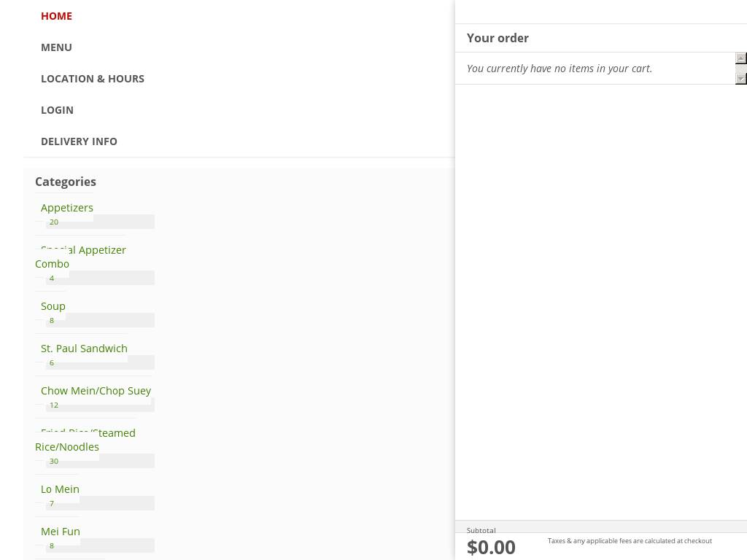Select the Appetizers category
The height and width of the screenshot is (560, 747).
[x=67, y=208]
